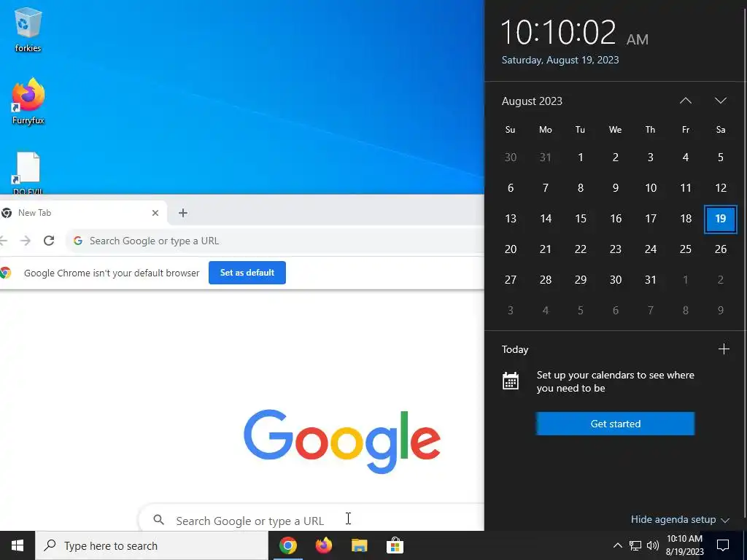Open Firefox from the taskbar
747x560 pixels.
pyautogui.click(x=324, y=545)
